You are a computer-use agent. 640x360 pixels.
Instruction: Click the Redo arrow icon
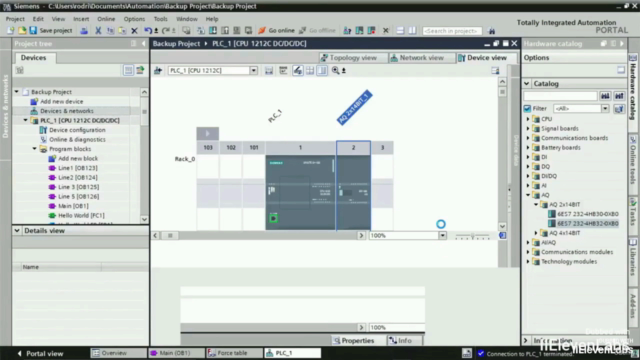tap(166, 31)
